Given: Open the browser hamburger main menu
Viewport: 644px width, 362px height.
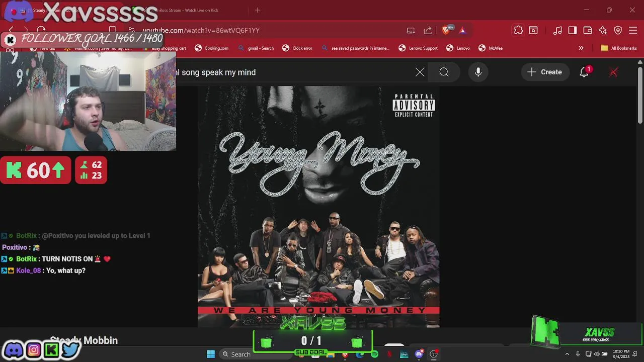Looking at the screenshot, I should click(x=633, y=30).
